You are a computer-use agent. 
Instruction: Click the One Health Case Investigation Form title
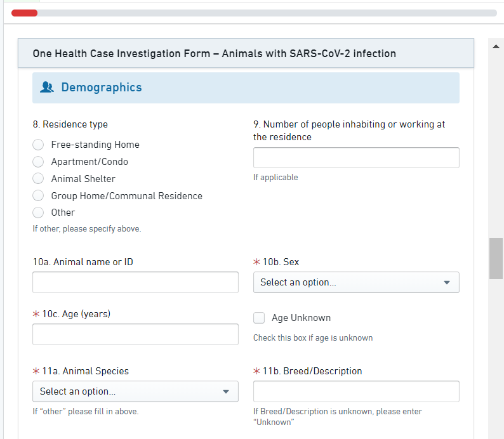(x=215, y=53)
